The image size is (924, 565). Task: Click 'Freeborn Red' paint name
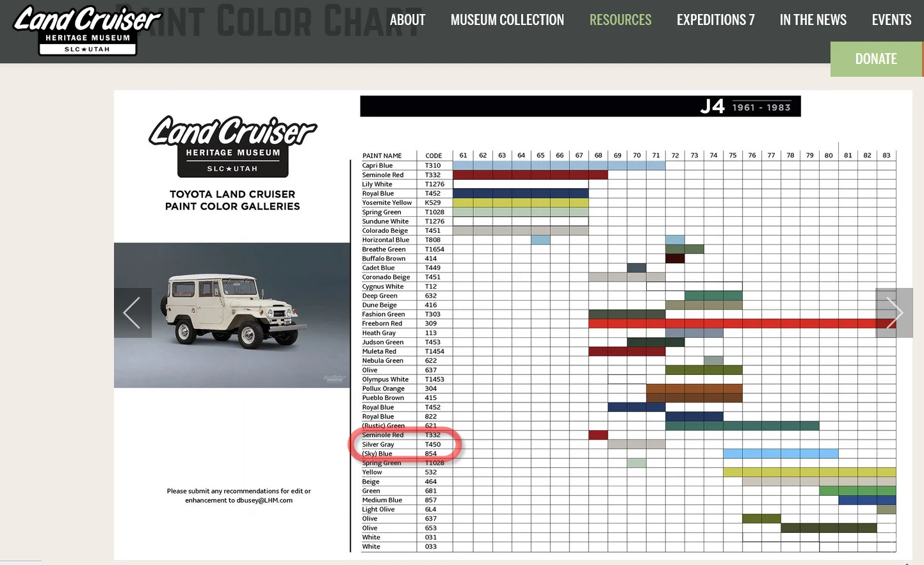click(382, 324)
